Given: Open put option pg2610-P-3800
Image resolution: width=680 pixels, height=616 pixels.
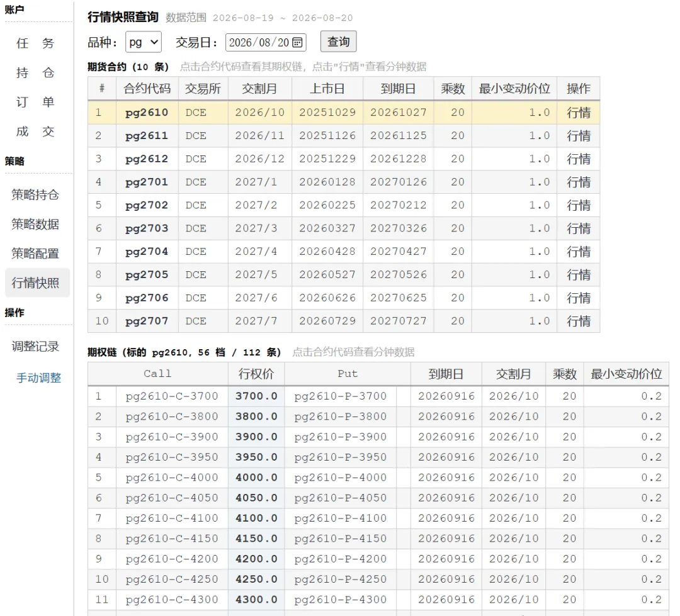Looking at the screenshot, I should click(341, 417).
